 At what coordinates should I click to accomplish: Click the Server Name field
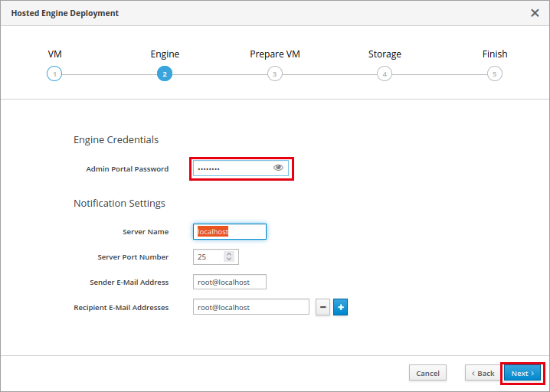click(230, 232)
